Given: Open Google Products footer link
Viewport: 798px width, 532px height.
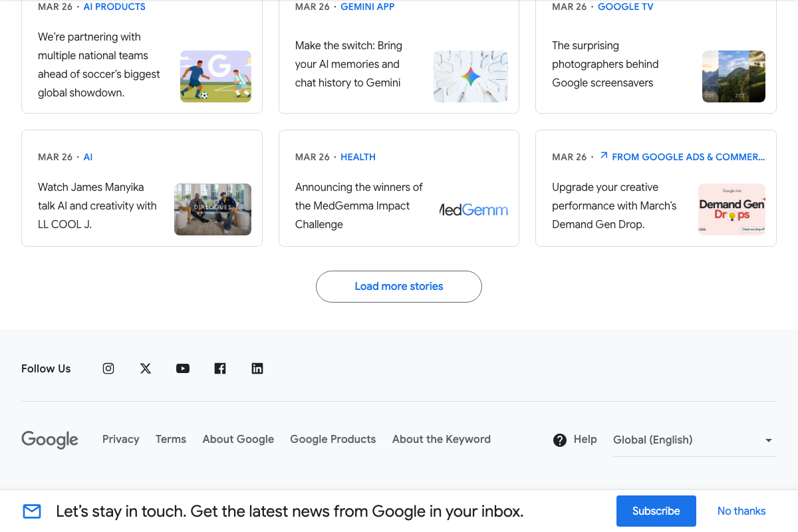Looking at the screenshot, I should 333,440.
